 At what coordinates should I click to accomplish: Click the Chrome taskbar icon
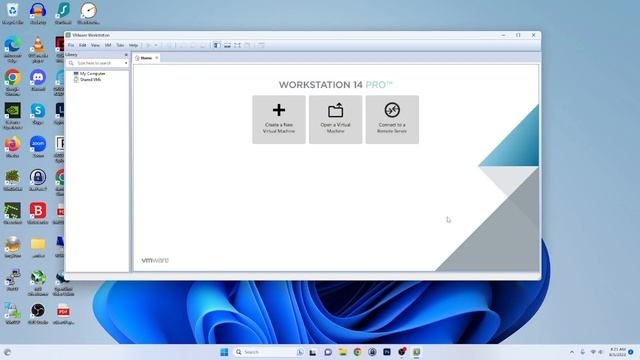coord(358,352)
